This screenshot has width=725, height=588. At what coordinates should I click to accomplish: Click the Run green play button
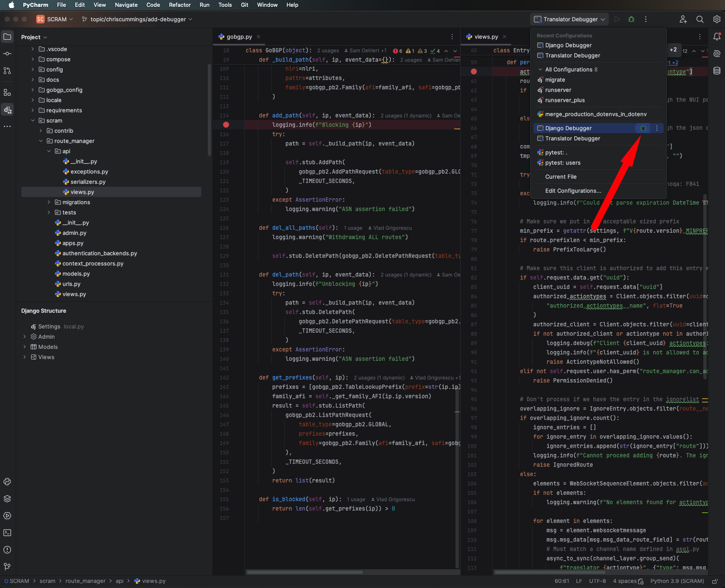pos(617,19)
